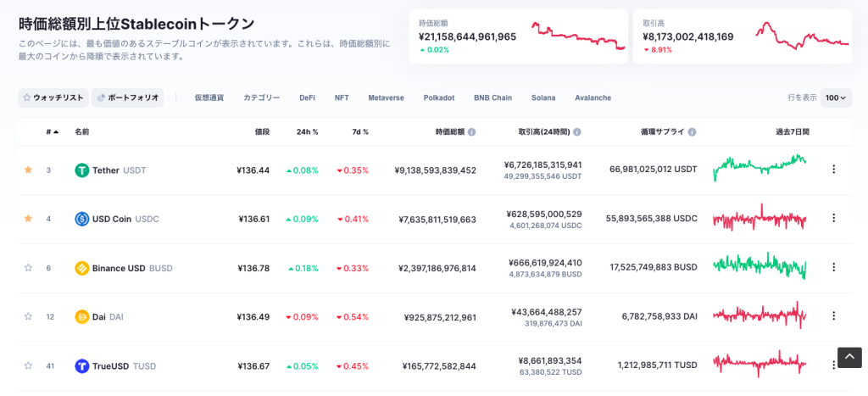Expand more options for Dai row

coord(833,316)
